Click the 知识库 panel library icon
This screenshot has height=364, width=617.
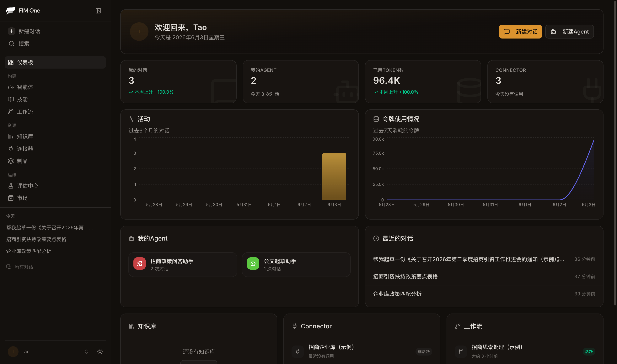[132, 326]
